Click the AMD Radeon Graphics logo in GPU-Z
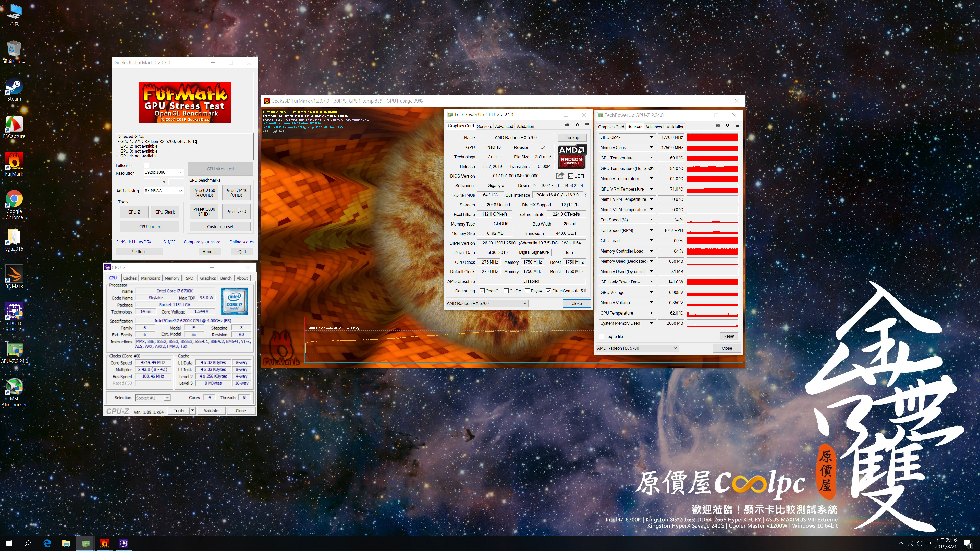This screenshot has width=980, height=551. 571,157
